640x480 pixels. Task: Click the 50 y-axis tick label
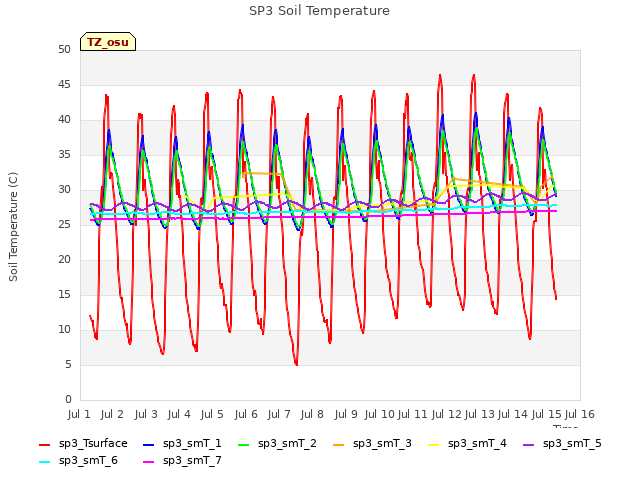click(64, 49)
